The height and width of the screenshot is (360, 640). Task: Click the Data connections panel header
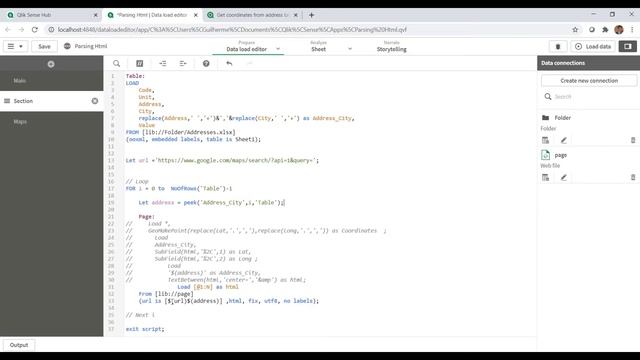coord(588,63)
